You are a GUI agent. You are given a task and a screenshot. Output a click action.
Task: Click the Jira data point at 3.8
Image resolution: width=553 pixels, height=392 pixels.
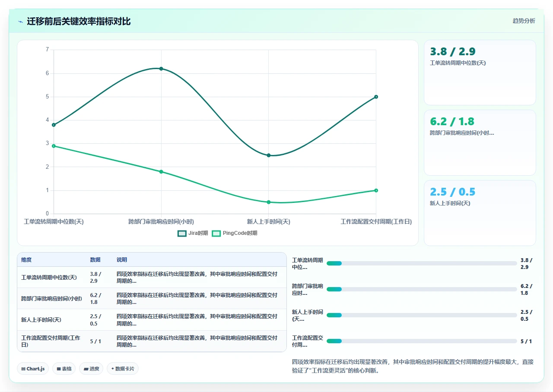point(54,125)
